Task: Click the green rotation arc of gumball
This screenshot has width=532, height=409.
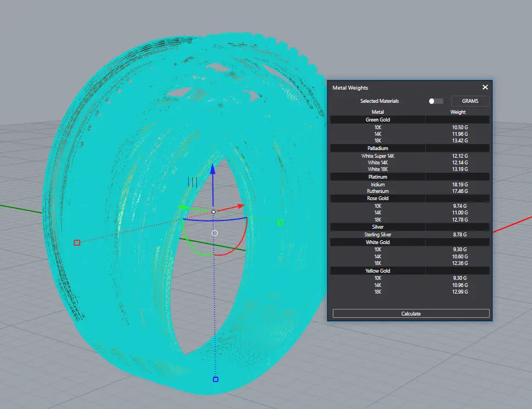Action: coord(190,245)
